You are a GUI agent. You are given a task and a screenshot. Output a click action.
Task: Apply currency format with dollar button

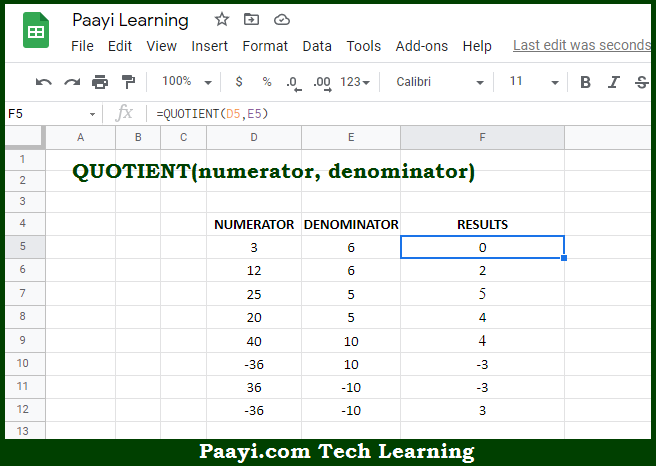[239, 82]
